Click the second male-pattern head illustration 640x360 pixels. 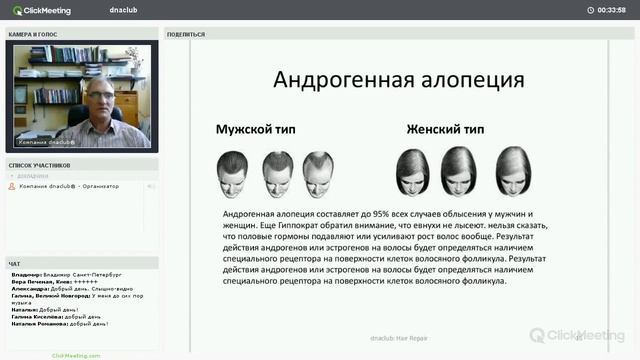278,174
